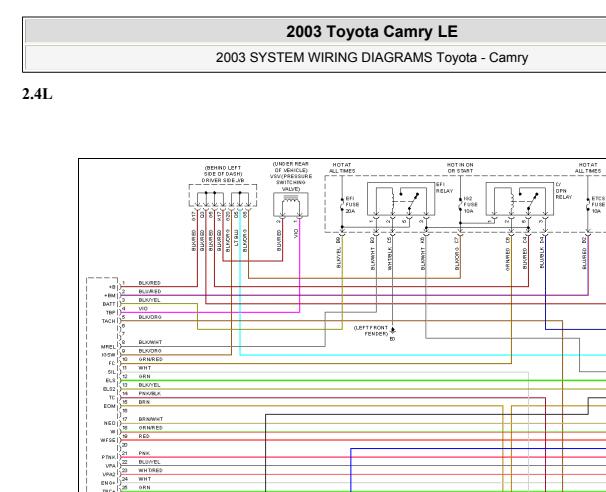This screenshot has width=606, height=492.
Task: Click the 'FC' pin label
Action: (x=112, y=364)
